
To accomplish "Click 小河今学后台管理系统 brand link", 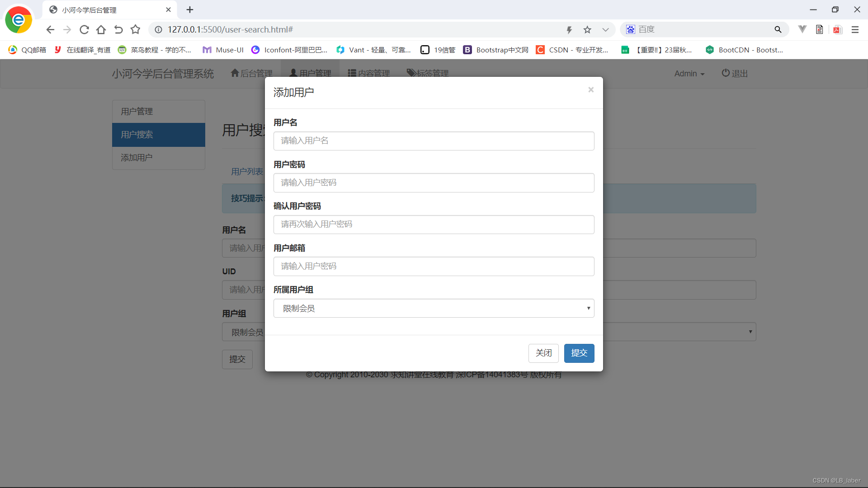I will tap(163, 74).
